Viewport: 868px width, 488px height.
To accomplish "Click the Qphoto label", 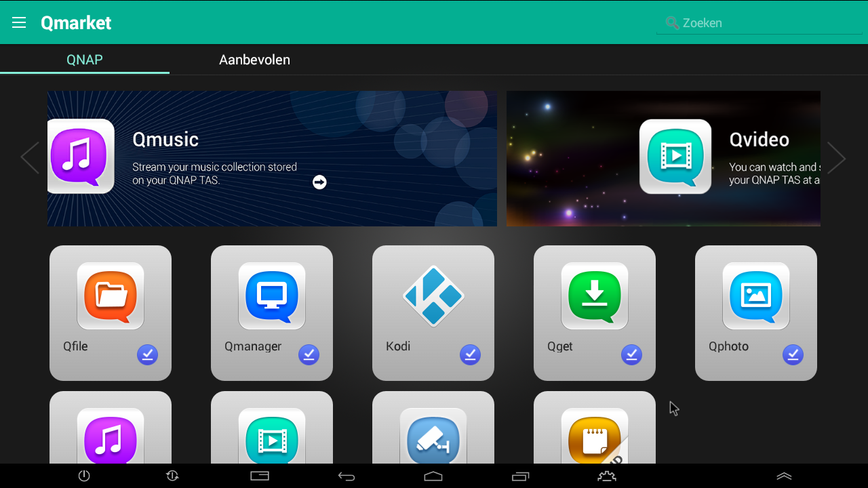I will point(728,346).
